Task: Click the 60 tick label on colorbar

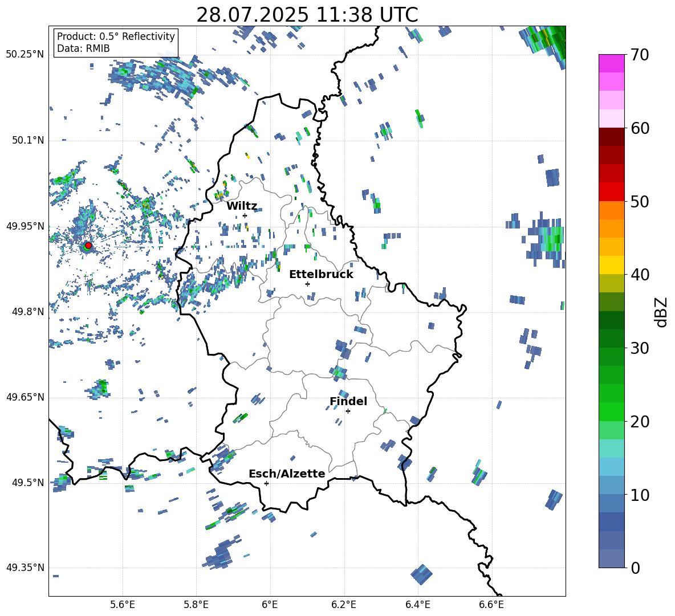Action: [x=639, y=128]
